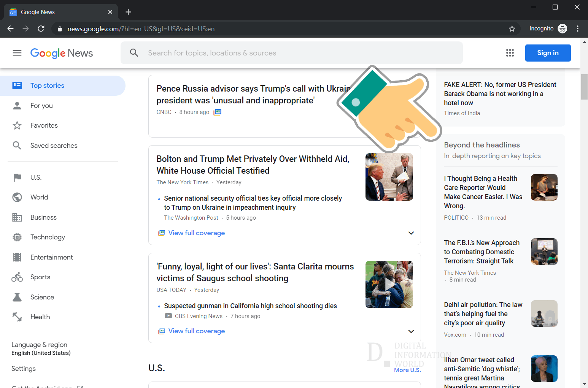
Task: Open Chrome's three-dot menu
Action: pyautogui.click(x=577, y=29)
